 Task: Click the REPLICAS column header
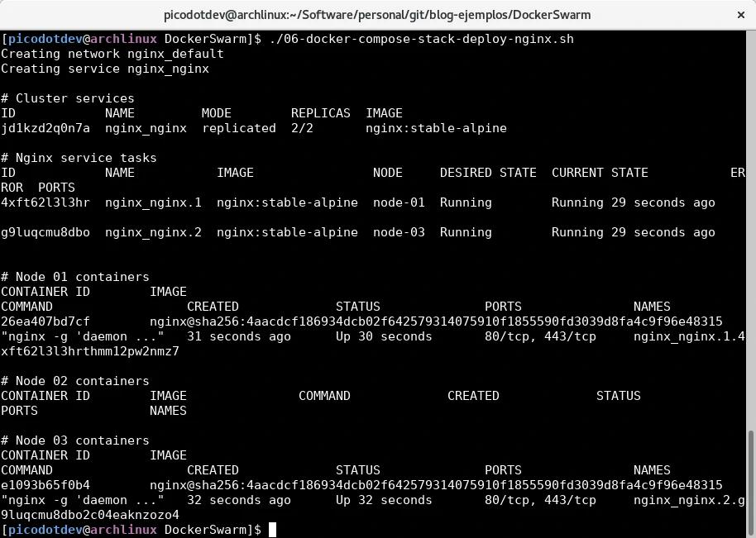tap(320, 113)
